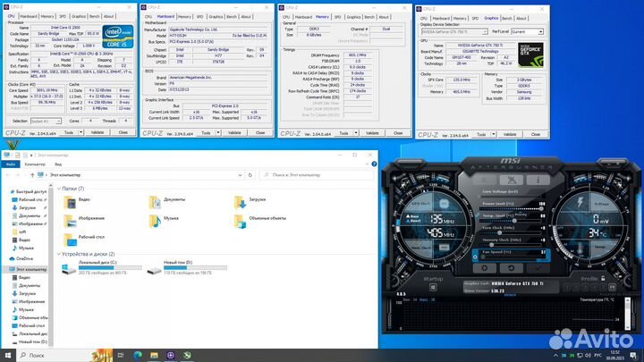
Task: Switch to SPD tab in CPU-Z Memory window
Action: click(x=337, y=17)
